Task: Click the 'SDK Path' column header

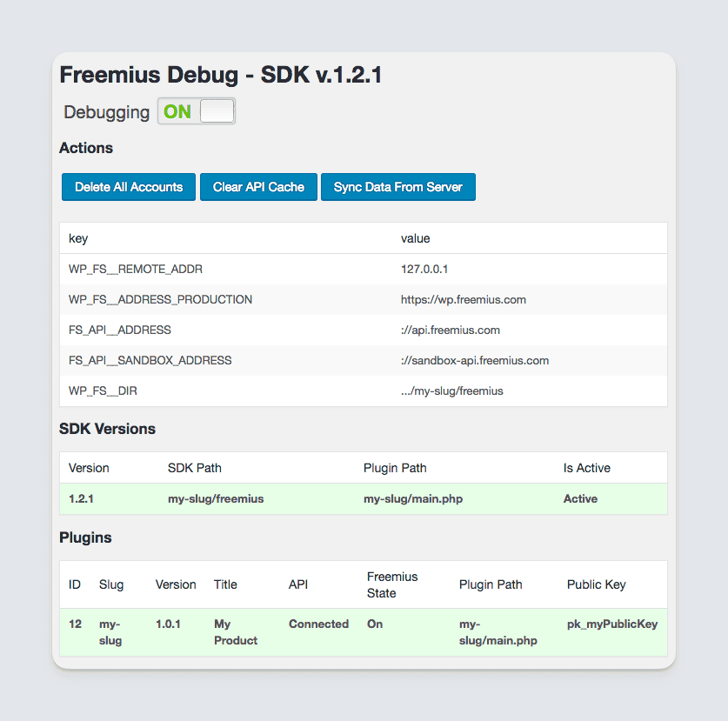Action: (x=195, y=468)
